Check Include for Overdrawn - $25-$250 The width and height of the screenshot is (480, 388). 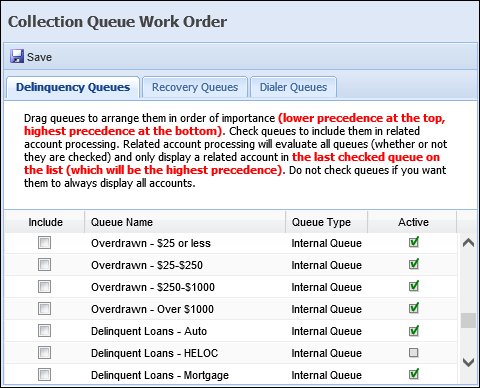44,265
